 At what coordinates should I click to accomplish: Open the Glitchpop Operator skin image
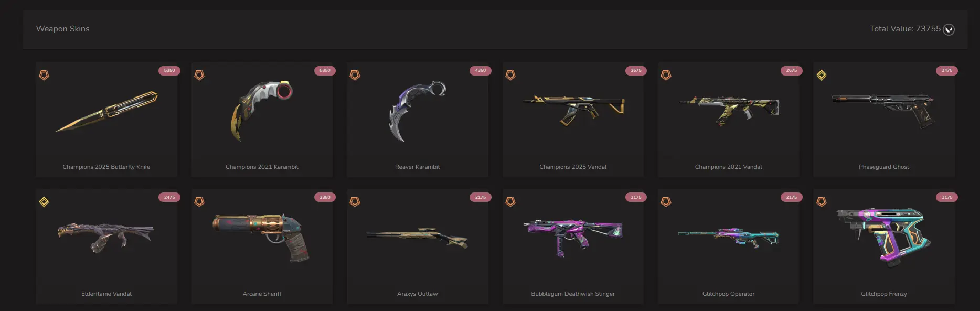(x=728, y=238)
